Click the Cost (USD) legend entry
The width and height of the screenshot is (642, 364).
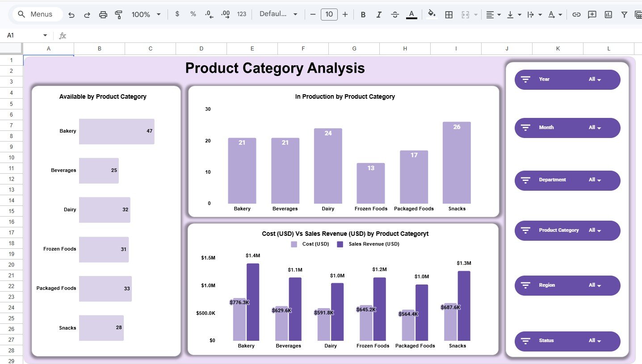[310, 244]
